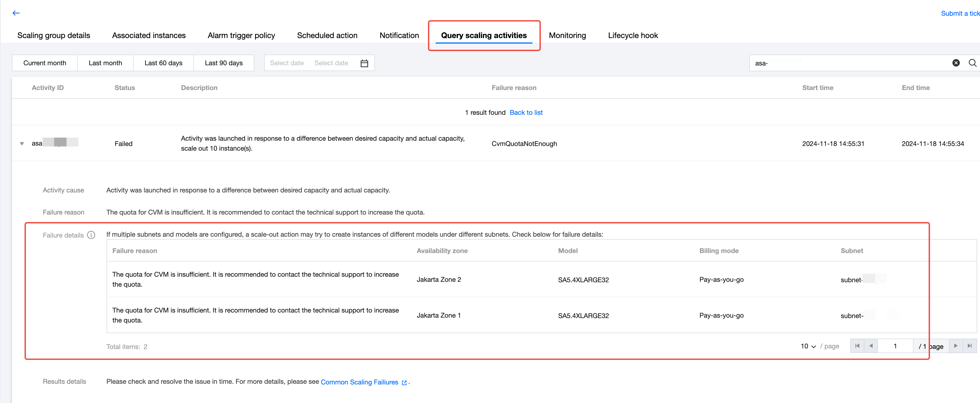Click the search magnifier icon

[972, 63]
